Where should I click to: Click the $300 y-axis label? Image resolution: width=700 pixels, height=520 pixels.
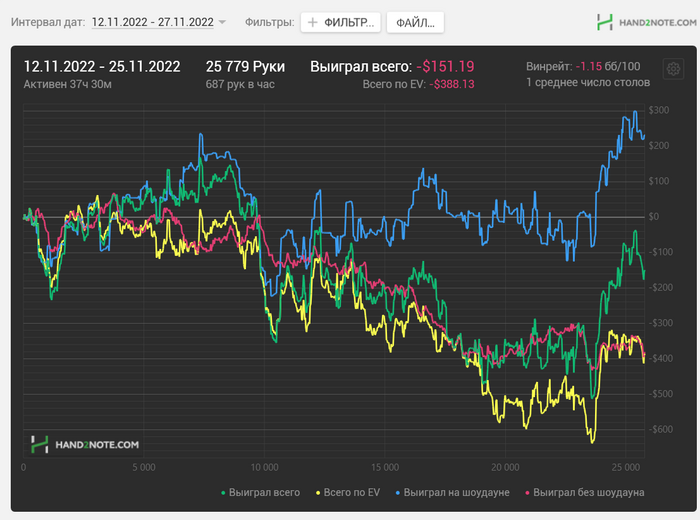point(659,110)
